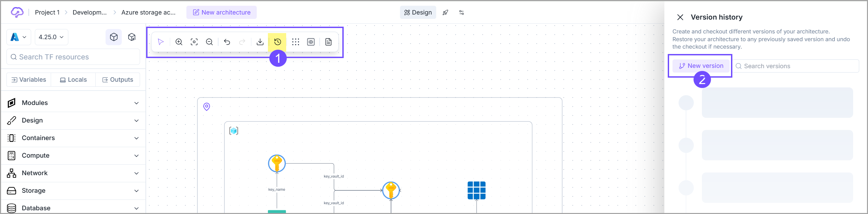Click the zoom in magnifier icon
The width and height of the screenshot is (868, 214).
coord(179,42)
